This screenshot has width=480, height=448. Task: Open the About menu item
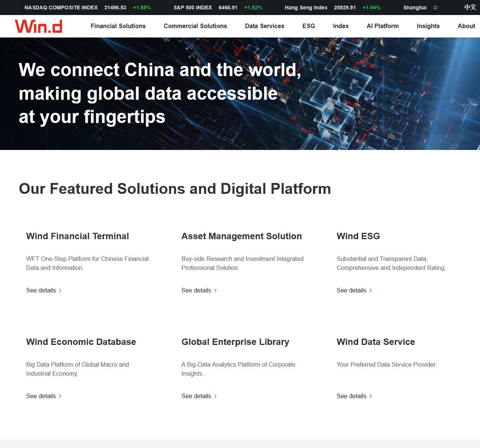(x=466, y=26)
